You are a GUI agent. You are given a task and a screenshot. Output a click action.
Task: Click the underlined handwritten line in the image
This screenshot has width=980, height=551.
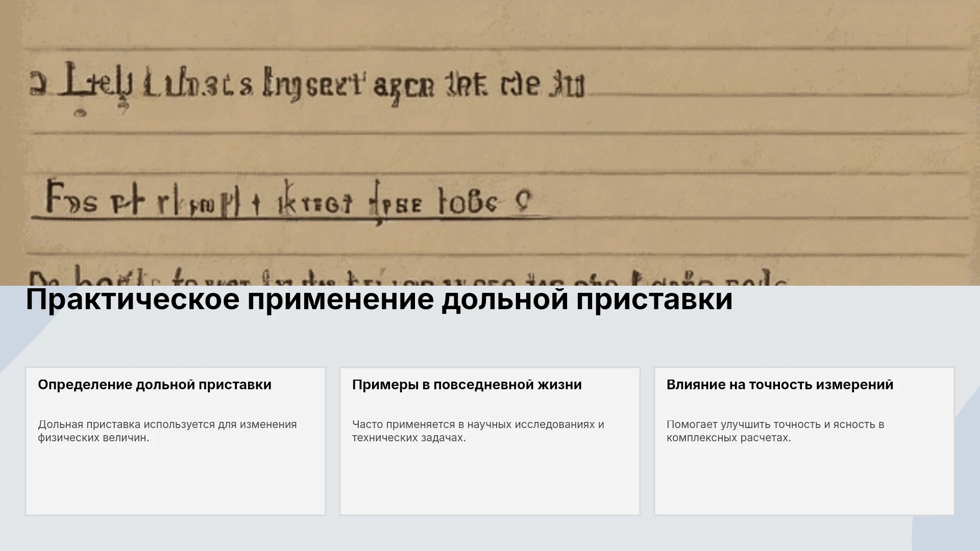pyautogui.click(x=288, y=202)
